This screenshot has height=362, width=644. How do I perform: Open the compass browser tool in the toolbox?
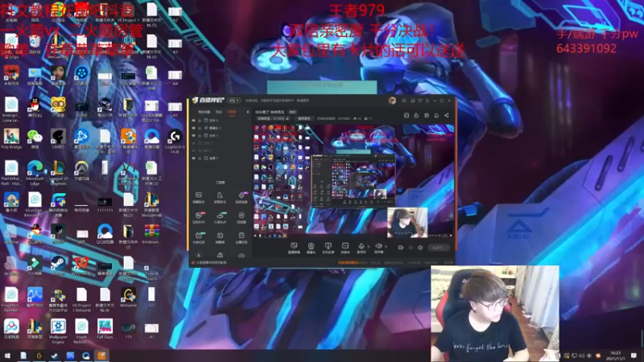242,217
